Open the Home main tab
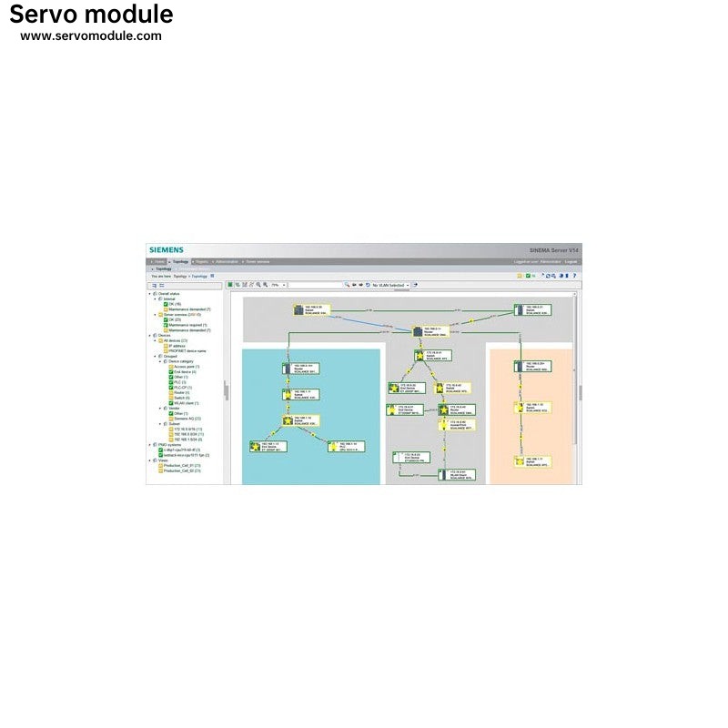 [157, 262]
